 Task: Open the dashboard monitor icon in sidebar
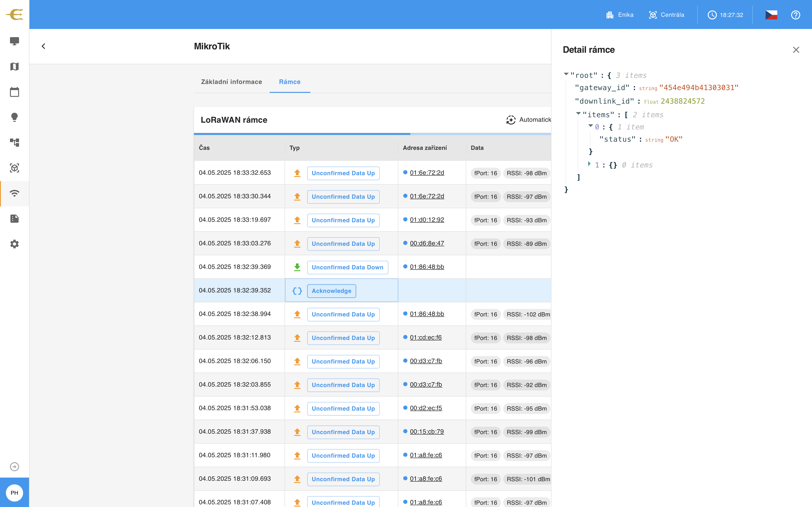pos(14,41)
